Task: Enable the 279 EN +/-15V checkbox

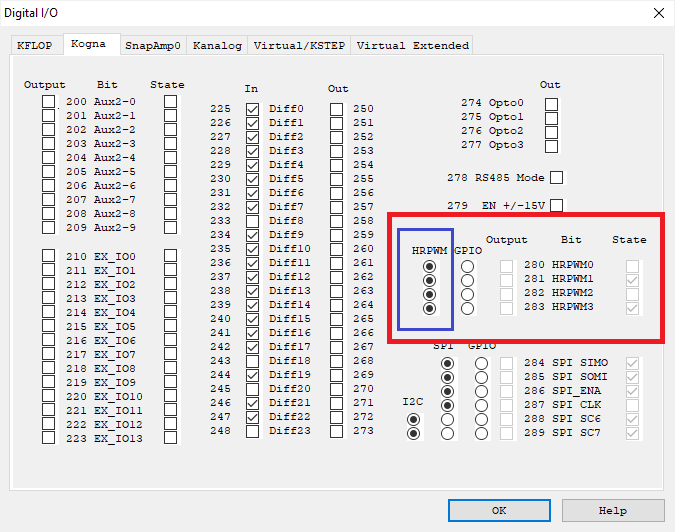Action: [x=557, y=206]
